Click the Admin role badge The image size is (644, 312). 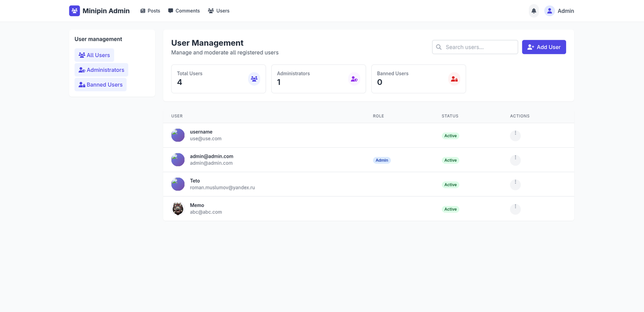[x=382, y=160]
